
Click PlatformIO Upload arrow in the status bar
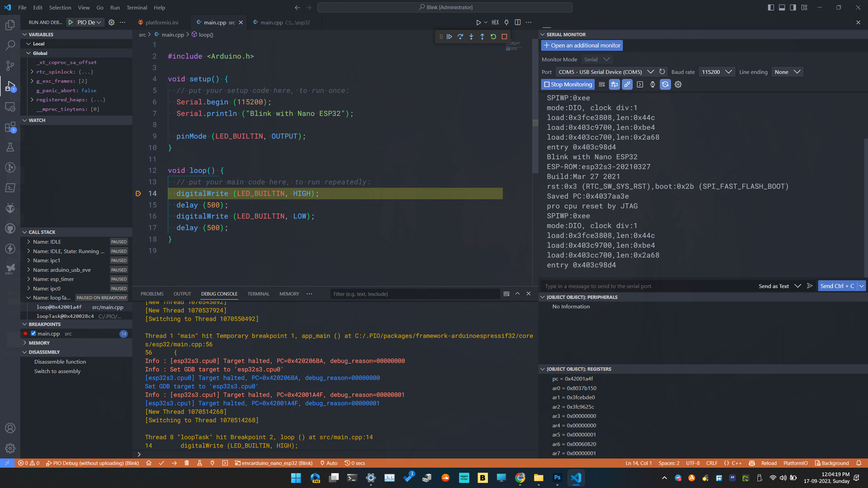(174, 463)
